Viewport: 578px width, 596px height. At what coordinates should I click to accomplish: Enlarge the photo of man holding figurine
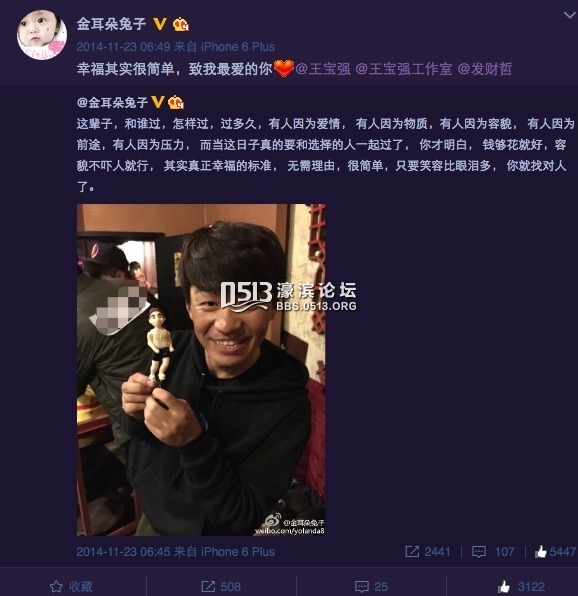[201, 370]
